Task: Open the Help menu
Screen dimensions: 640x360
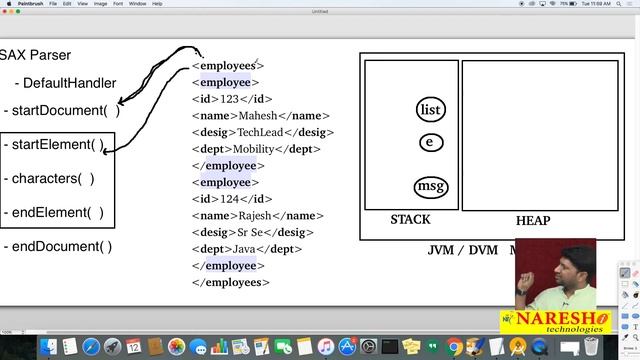Action: 157,4
